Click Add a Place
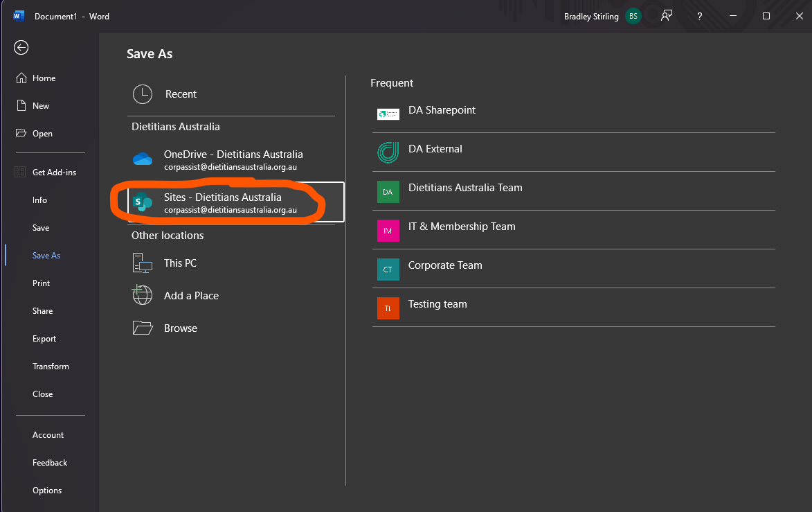This screenshot has width=812, height=512. 191,295
